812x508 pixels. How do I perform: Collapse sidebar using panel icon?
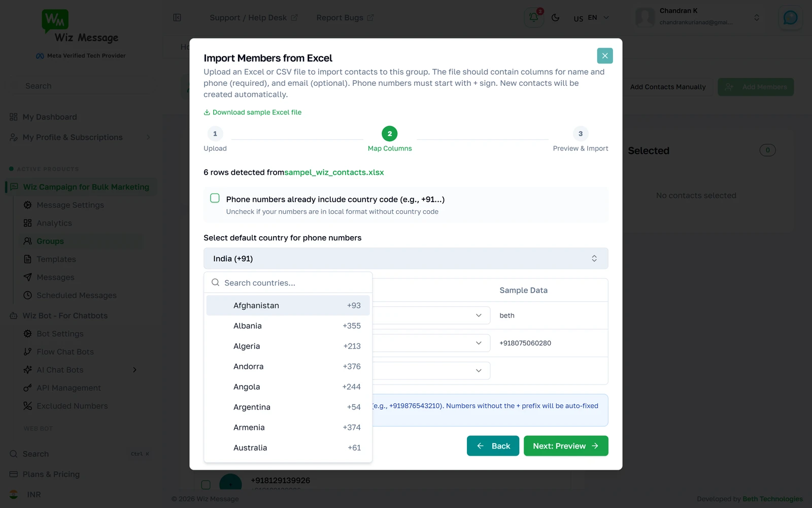click(177, 17)
